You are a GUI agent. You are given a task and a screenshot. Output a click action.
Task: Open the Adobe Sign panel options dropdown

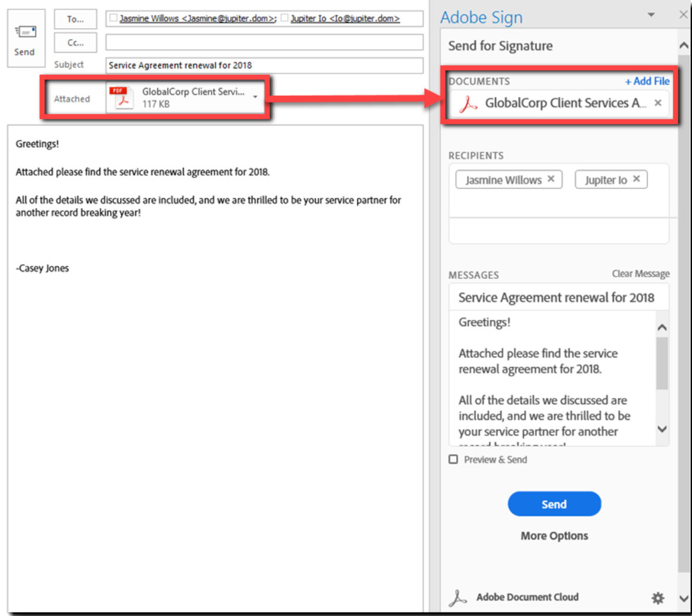[651, 15]
